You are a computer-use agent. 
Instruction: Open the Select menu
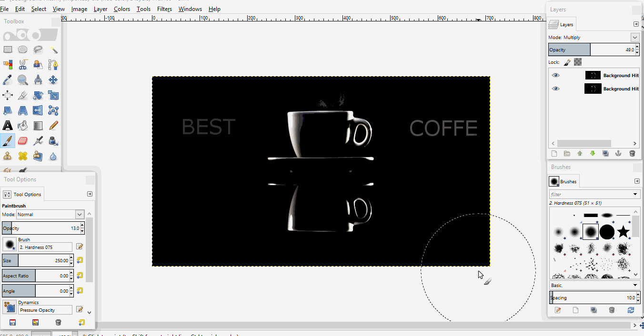click(x=39, y=9)
